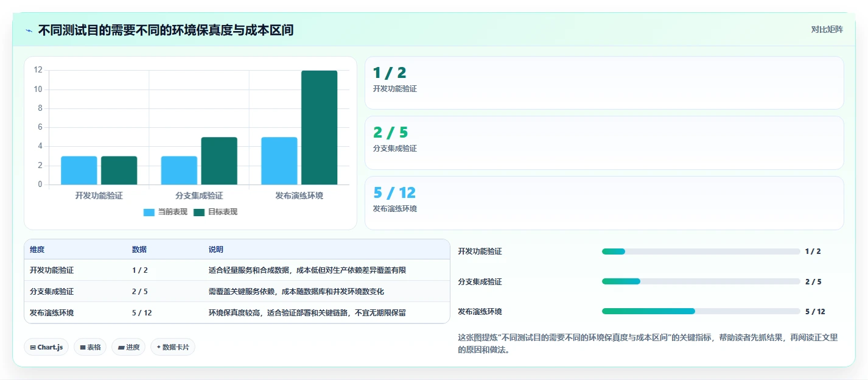Viewport: 868px width, 380px height.
Task: Select the 数据卡片 tag chip
Action: (173, 347)
